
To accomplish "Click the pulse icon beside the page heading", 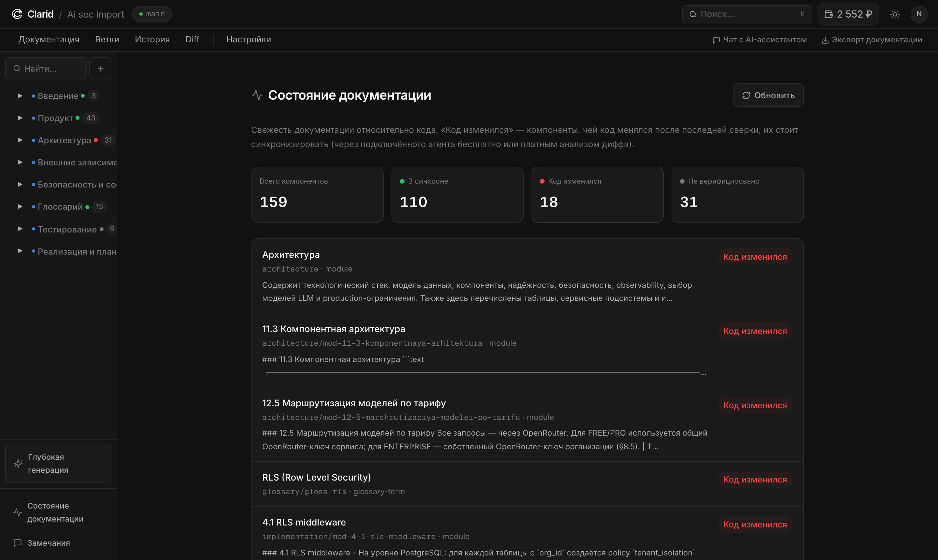I will (x=257, y=95).
